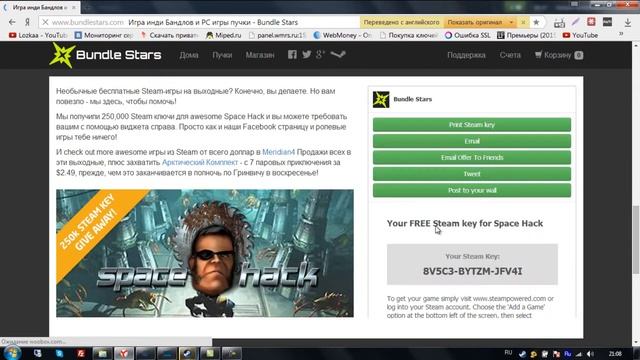This screenshot has width=640, height=360.
Task: Open 'Мониторинг' bookmark
Action: pyautogui.click(x=104, y=35)
